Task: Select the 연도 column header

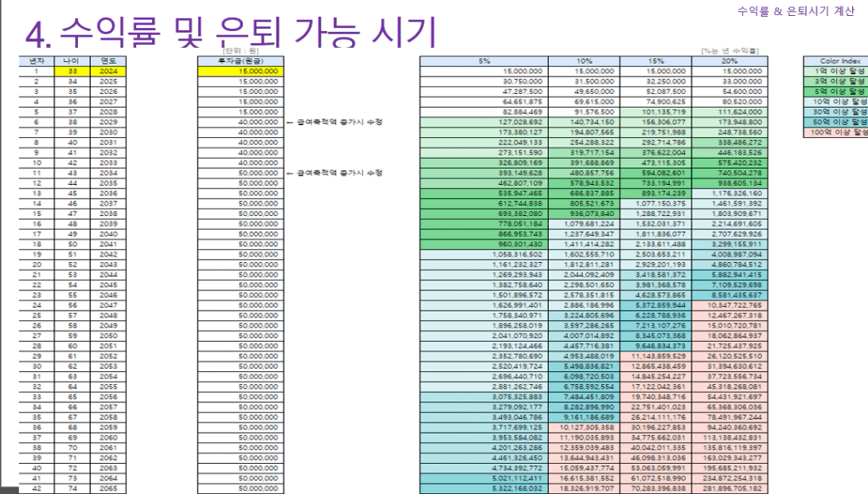Action: click(x=108, y=61)
